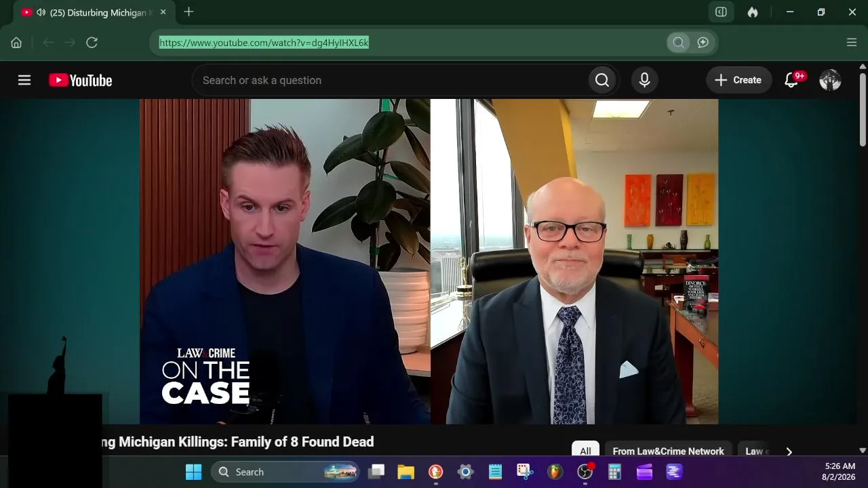Close the Disturbing Michigan tab
The width and height of the screenshot is (868, 488).
pos(163,12)
